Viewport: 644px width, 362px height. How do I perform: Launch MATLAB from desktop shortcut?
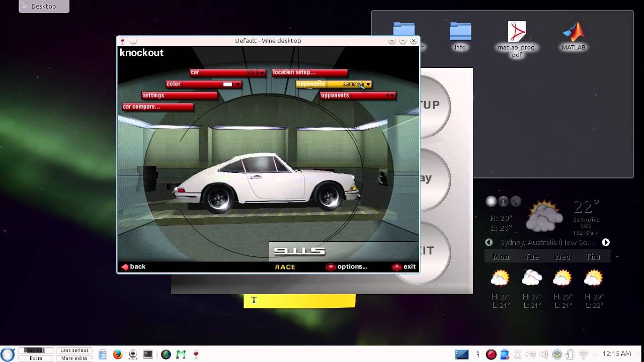(574, 36)
